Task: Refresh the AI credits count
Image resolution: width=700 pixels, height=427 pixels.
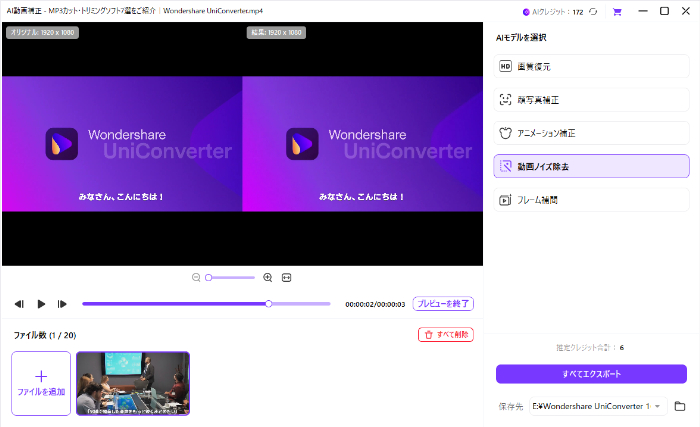Action: [593, 12]
